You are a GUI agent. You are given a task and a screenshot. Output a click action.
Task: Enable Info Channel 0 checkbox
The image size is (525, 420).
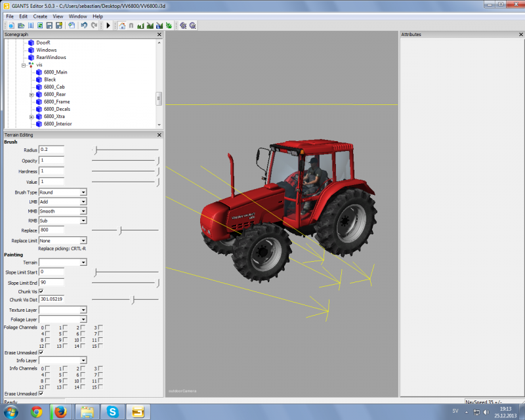[47, 368]
